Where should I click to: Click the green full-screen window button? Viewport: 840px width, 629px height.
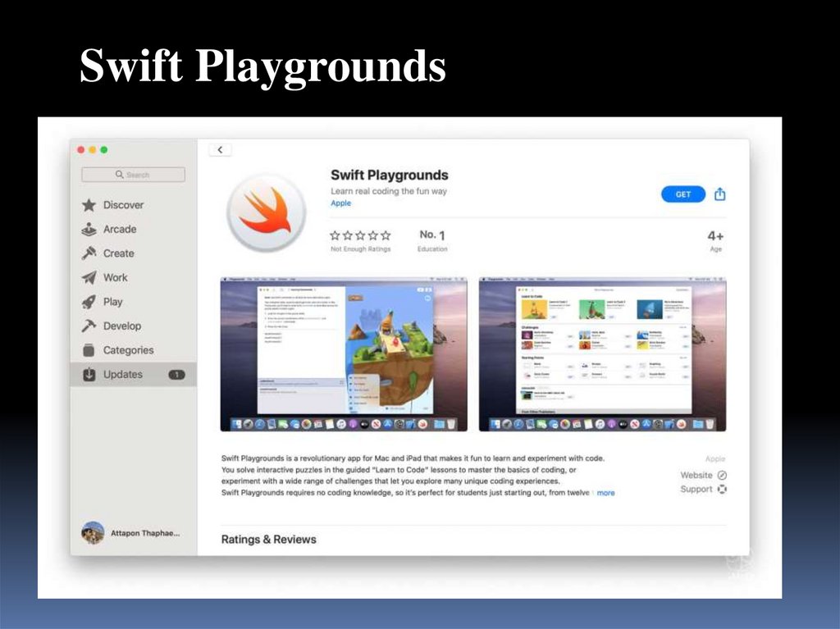pyautogui.click(x=104, y=150)
